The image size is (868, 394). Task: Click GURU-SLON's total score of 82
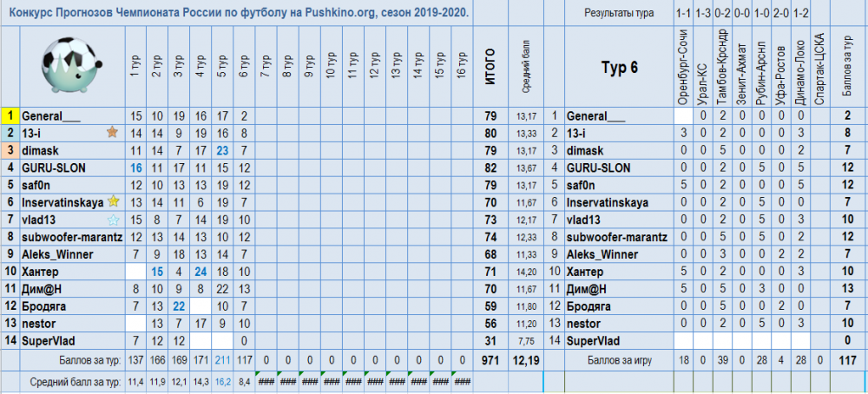[489, 167]
